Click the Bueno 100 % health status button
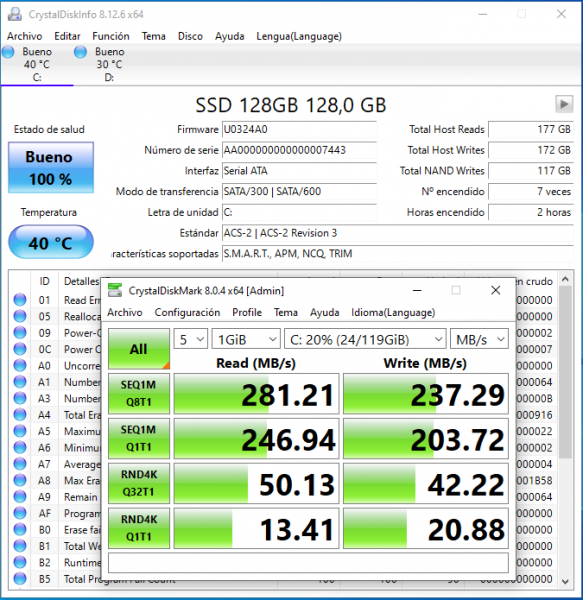This screenshot has height=600, width=583. tap(51, 168)
